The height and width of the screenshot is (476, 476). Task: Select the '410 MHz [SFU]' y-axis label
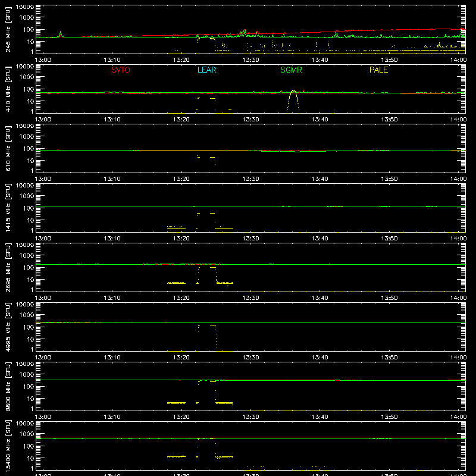8,89
